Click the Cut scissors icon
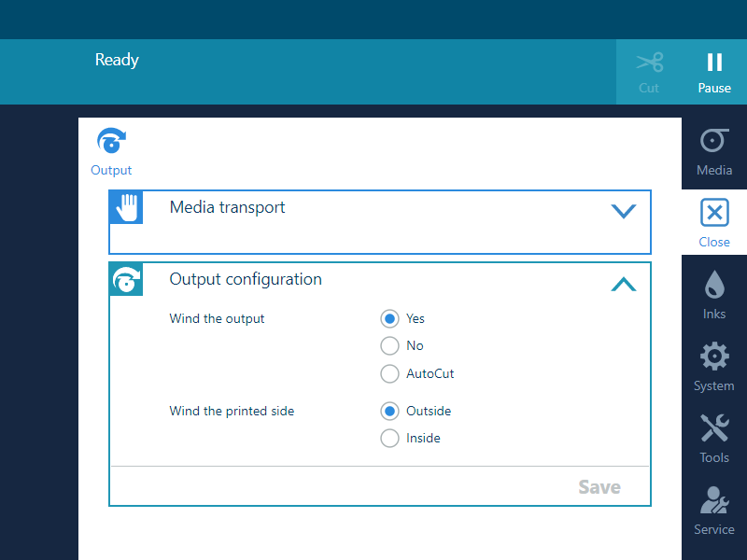 coord(649,63)
